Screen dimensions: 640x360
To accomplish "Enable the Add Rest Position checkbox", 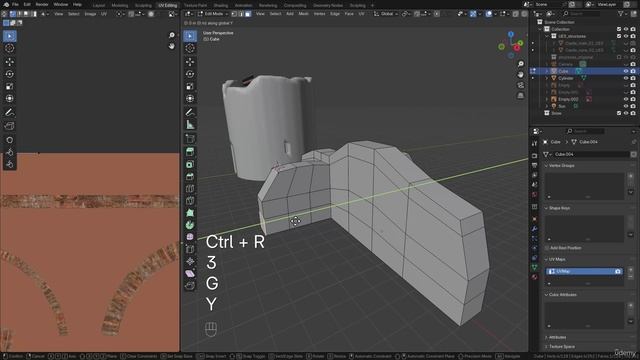I will (547, 248).
